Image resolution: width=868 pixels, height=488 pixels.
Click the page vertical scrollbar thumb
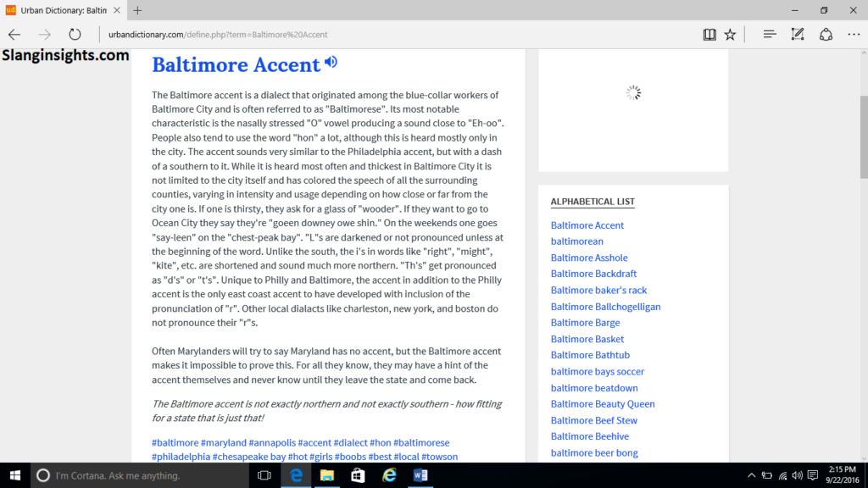(864, 137)
